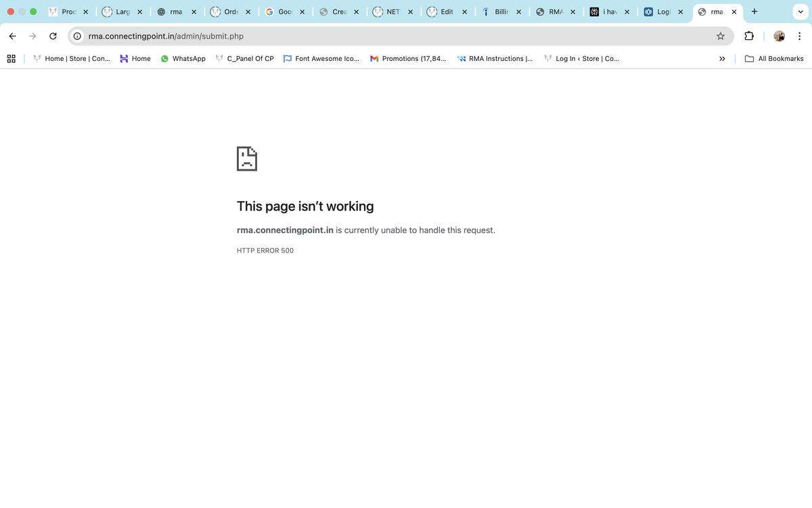This screenshot has width=812, height=508.
Task: Open the RMA Instructions bookmark
Action: coord(495,59)
